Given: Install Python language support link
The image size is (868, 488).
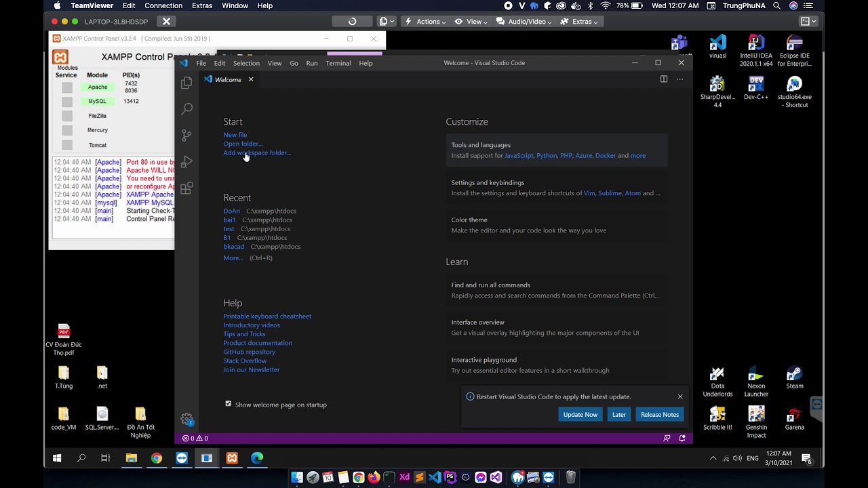Looking at the screenshot, I should tap(547, 156).
